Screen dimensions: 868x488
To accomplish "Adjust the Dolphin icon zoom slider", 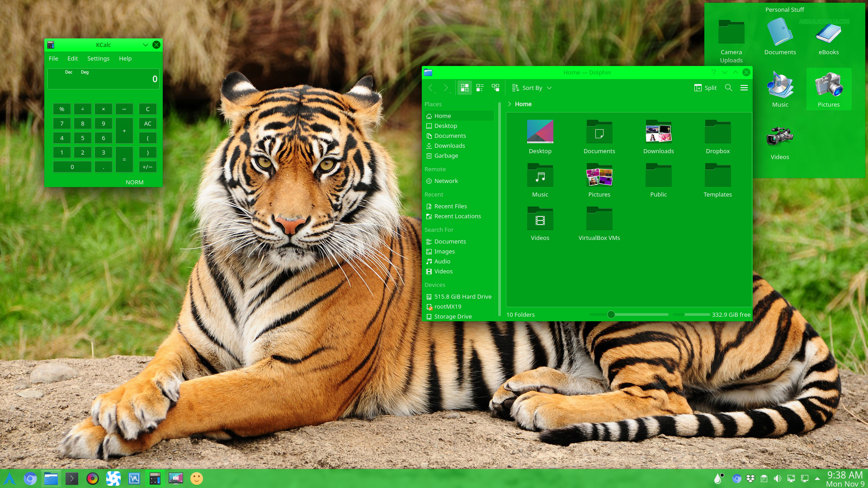I will [x=611, y=314].
